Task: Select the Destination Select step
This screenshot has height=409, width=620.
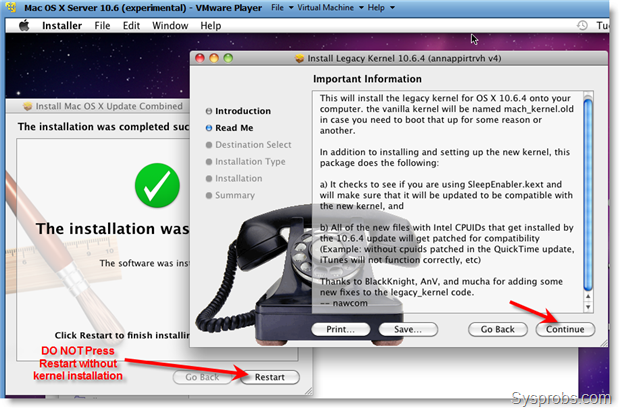Action: [x=249, y=145]
